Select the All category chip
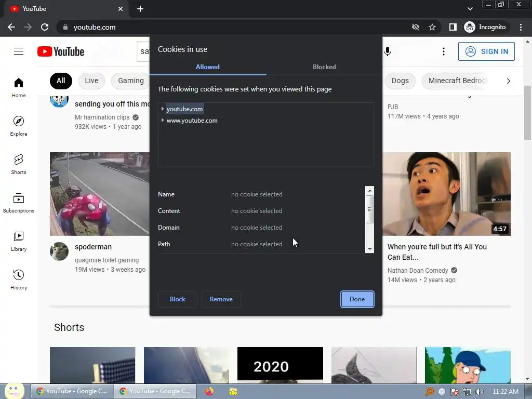The image size is (532, 399). tap(61, 81)
